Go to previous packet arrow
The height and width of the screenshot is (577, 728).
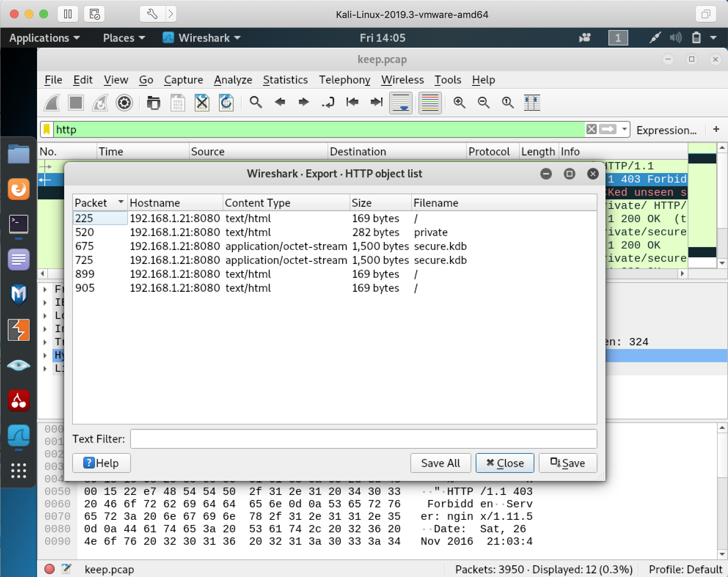click(x=280, y=102)
